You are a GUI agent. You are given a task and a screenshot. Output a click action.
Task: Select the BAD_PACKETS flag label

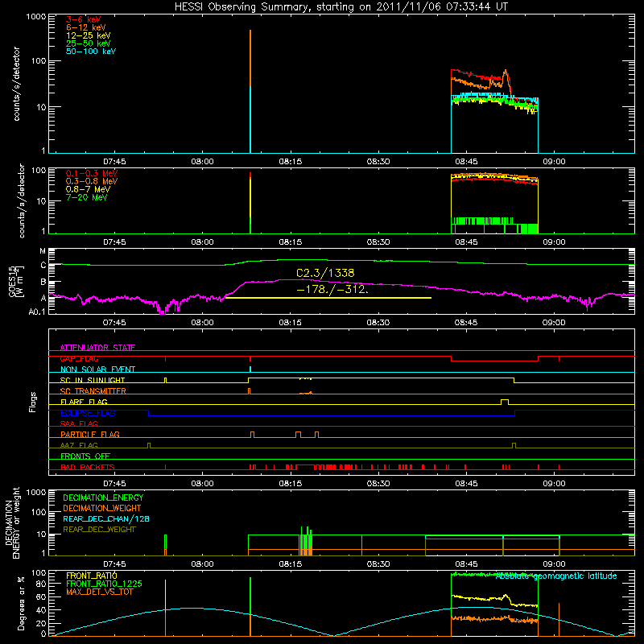click(88, 467)
